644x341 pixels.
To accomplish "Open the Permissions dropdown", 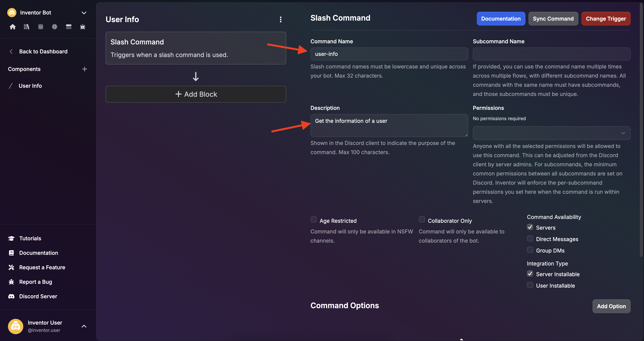I will (x=552, y=133).
